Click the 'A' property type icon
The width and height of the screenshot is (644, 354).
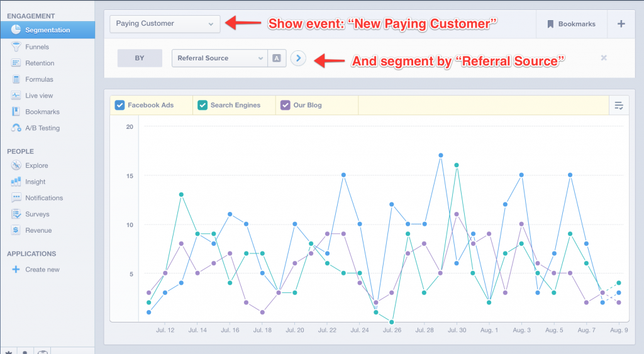(x=277, y=58)
